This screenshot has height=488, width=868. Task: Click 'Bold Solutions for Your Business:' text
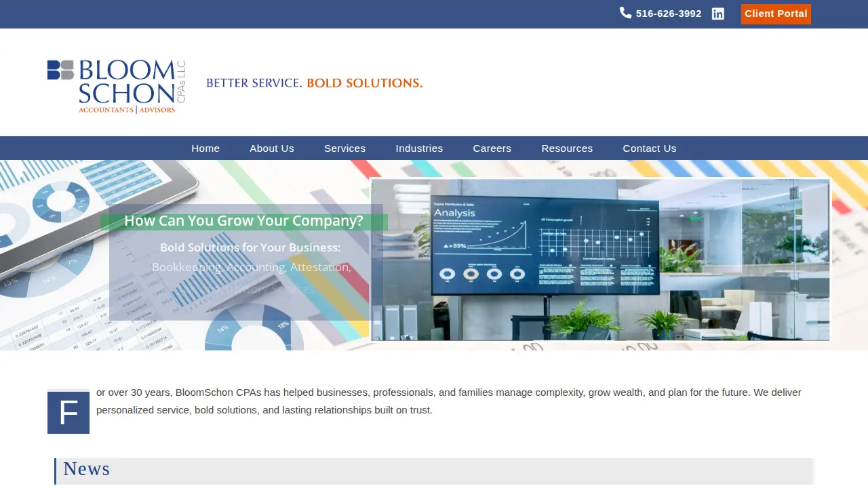click(x=250, y=247)
